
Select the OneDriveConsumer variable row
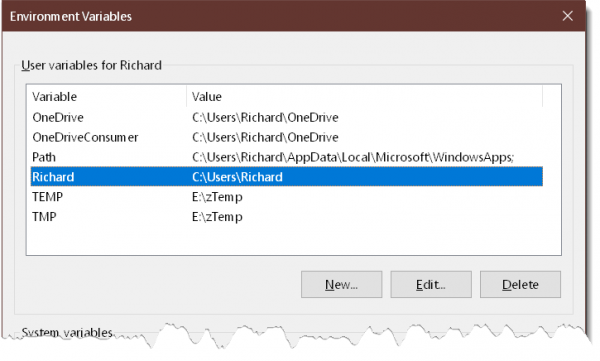(287, 137)
